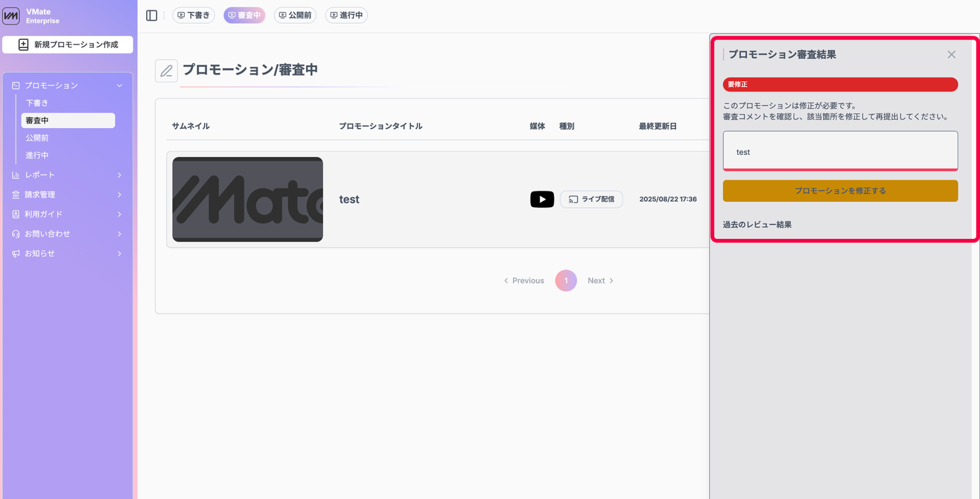Image resolution: width=980 pixels, height=499 pixels.
Task: Click 新規プロモーション作成 plus button
Action: pyautogui.click(x=68, y=45)
